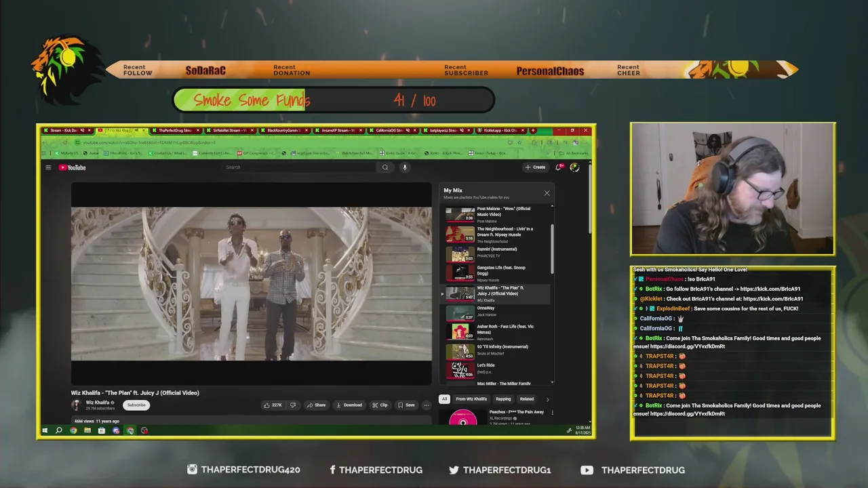Click the Wiz Khalifa channel name
Screen dimensions: 868x488
pos(98,403)
